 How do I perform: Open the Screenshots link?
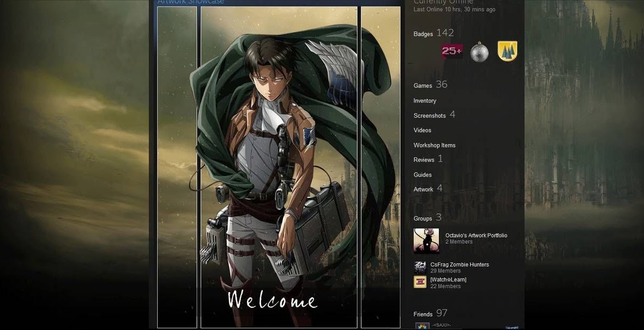point(429,115)
